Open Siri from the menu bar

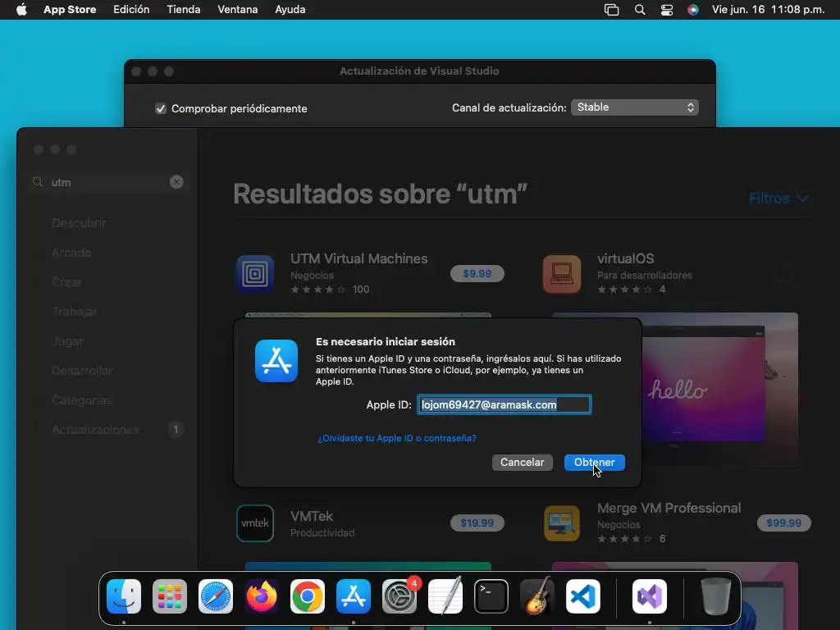tap(692, 10)
